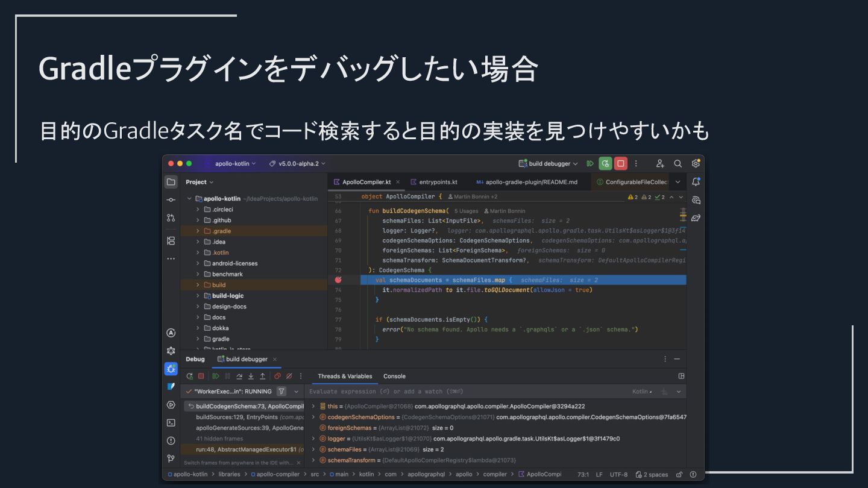Click View Breakpoints icon in debug toolbar

pyautogui.click(x=278, y=376)
